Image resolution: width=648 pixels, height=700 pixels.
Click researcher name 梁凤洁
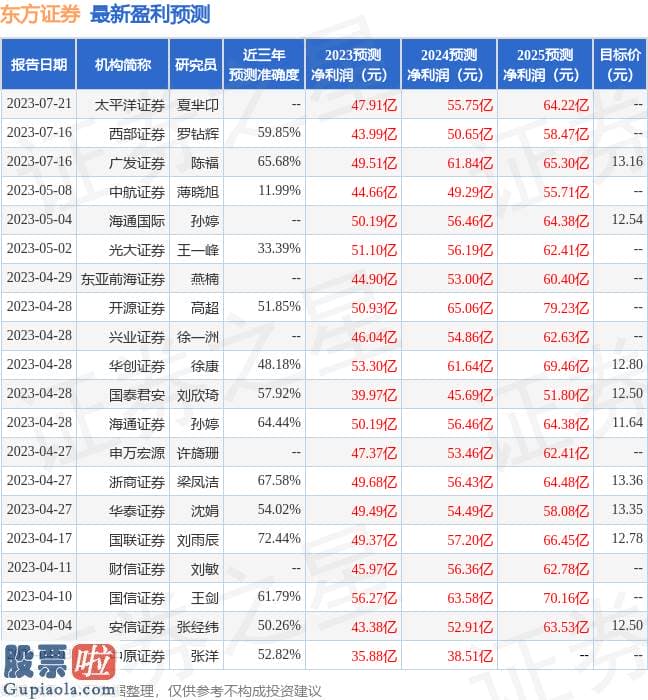click(198, 482)
